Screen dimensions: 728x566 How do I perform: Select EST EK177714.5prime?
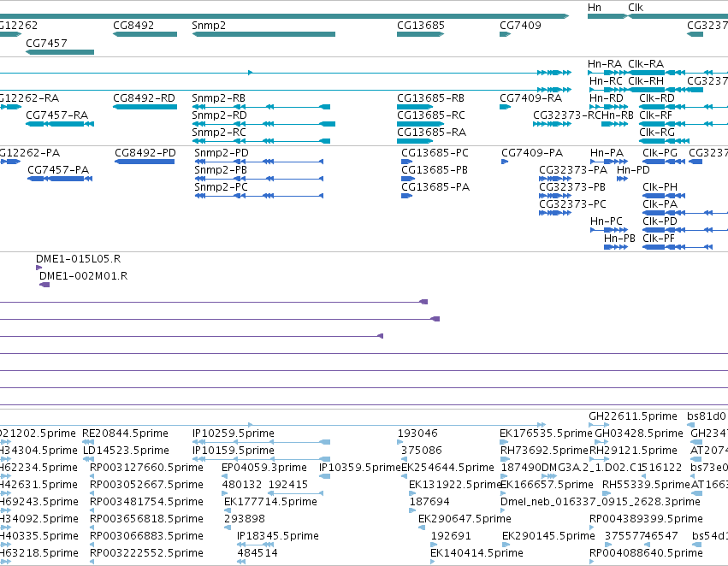coord(270,502)
